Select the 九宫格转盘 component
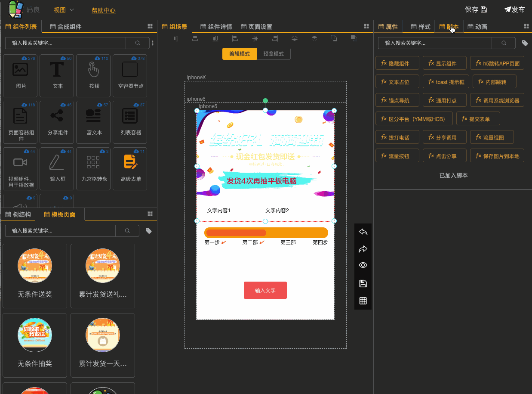 (93, 169)
